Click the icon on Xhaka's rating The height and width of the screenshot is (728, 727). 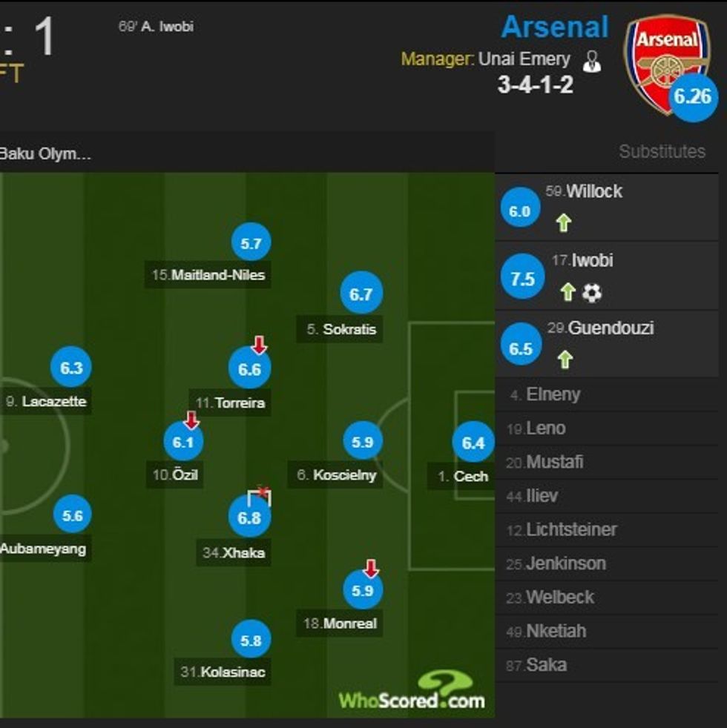coord(260,495)
